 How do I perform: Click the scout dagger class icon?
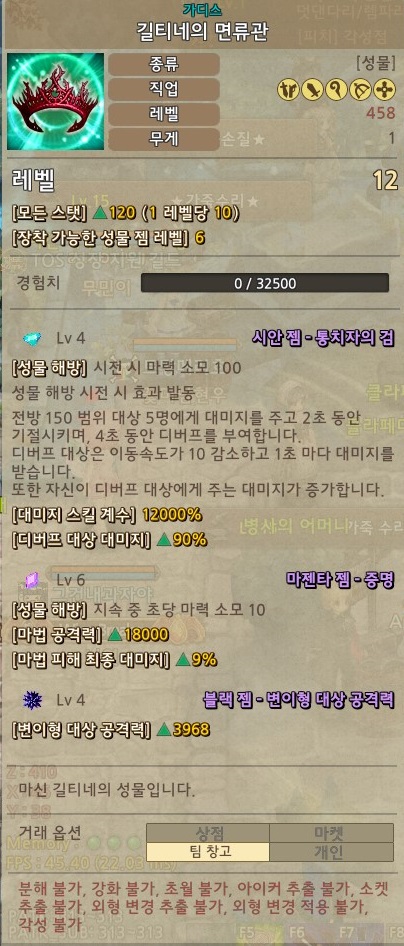(x=288, y=89)
